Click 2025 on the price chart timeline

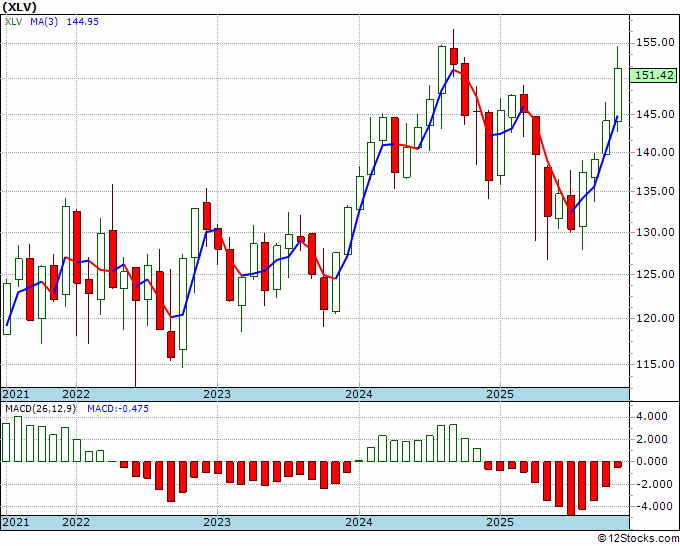coord(500,394)
